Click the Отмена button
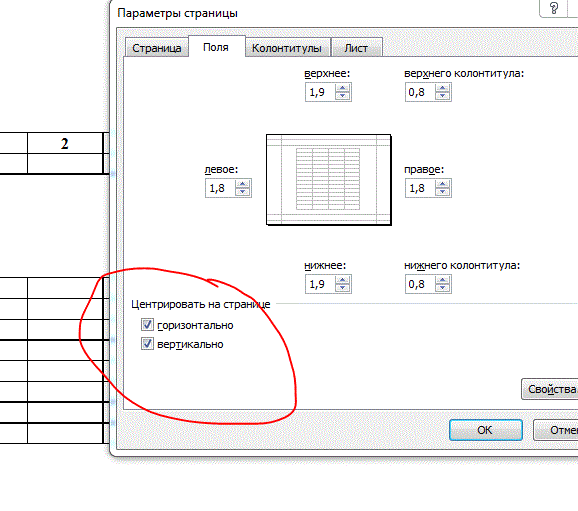Image resolution: width=578 pixels, height=511 pixels. point(556,430)
